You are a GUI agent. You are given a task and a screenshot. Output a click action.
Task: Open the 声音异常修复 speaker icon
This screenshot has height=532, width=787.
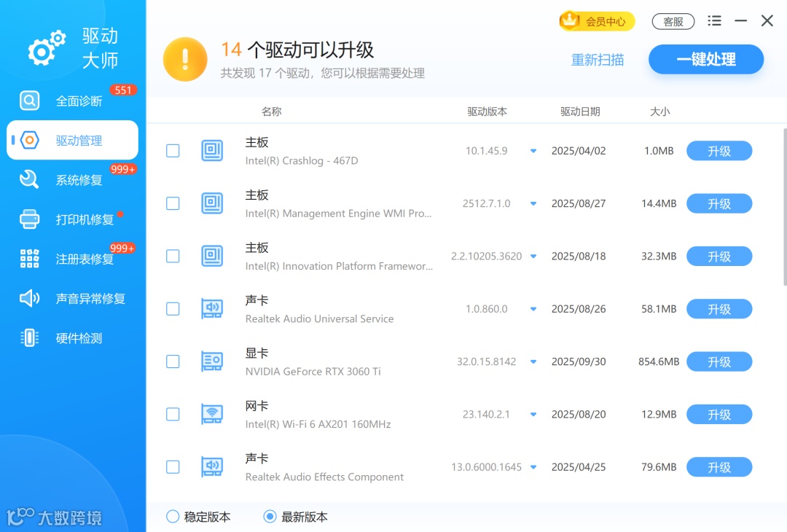click(x=30, y=298)
